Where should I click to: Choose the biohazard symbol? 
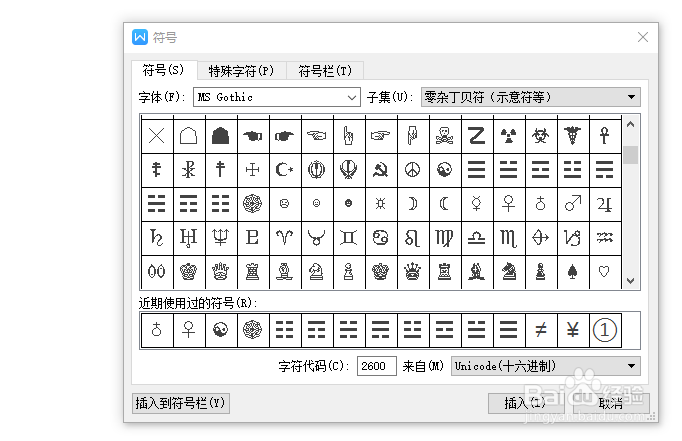(541, 136)
